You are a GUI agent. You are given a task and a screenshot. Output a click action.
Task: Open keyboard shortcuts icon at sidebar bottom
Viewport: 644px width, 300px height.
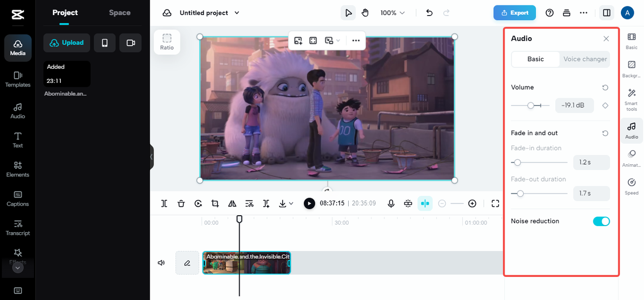tap(18, 290)
